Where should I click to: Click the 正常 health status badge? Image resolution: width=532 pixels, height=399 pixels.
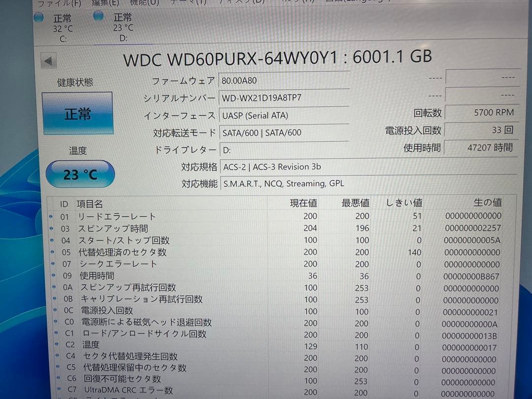[78, 113]
